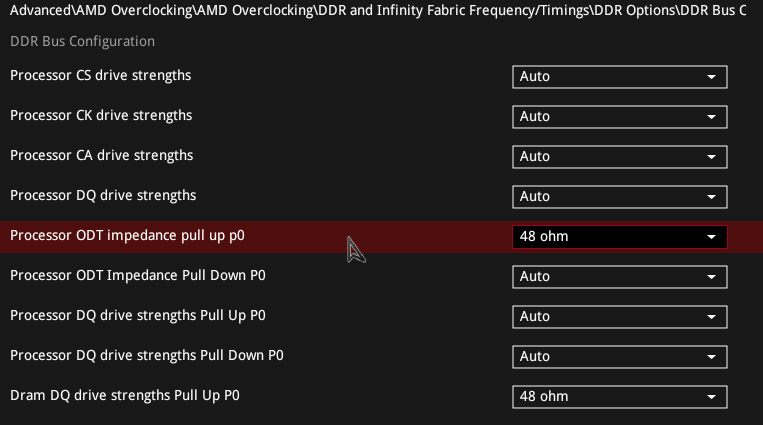
Task: Click the DDR Bus Configuration section heading
Action: (x=82, y=42)
